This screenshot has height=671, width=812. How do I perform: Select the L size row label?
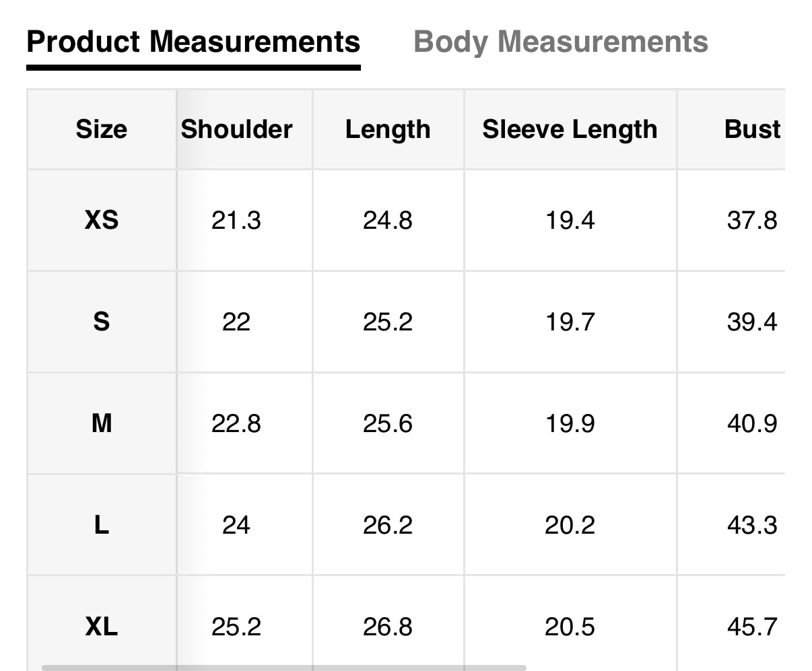pyautogui.click(x=102, y=525)
